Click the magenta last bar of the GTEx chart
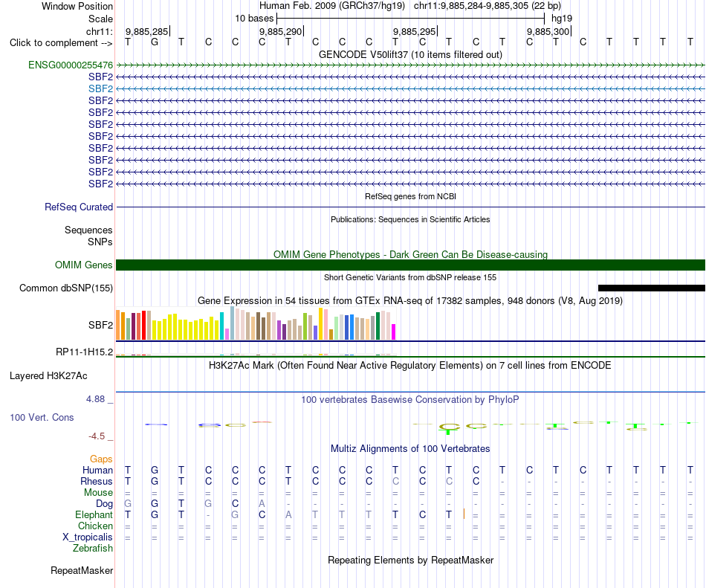 [394, 332]
